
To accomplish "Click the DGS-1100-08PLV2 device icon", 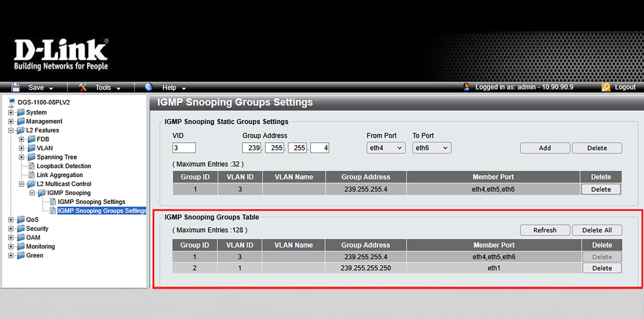I will 12,102.
